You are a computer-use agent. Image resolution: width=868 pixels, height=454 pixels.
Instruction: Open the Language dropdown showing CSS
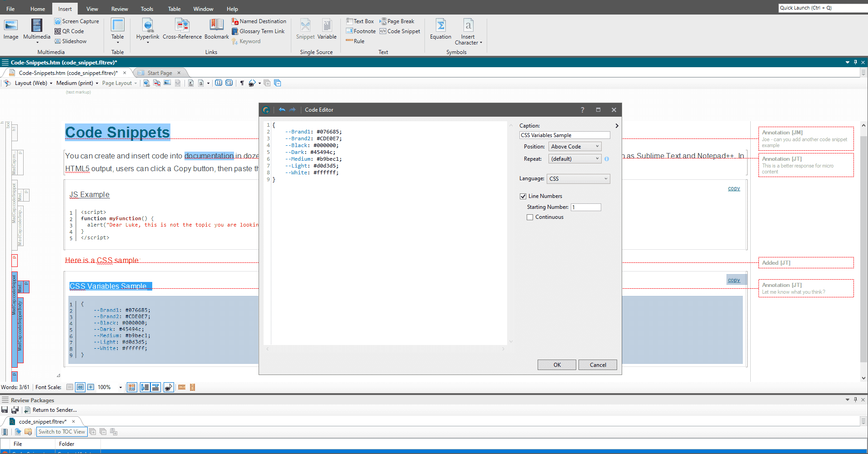pos(578,179)
